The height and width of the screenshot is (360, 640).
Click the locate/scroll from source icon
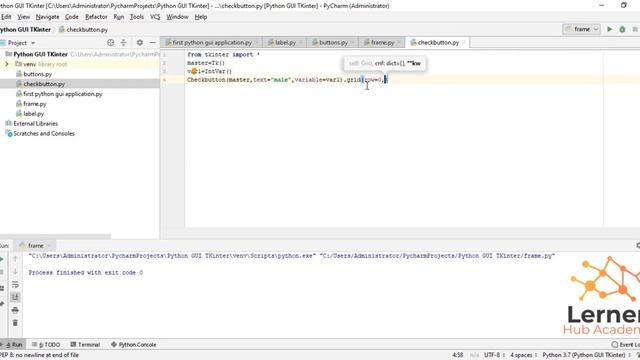pos(110,42)
